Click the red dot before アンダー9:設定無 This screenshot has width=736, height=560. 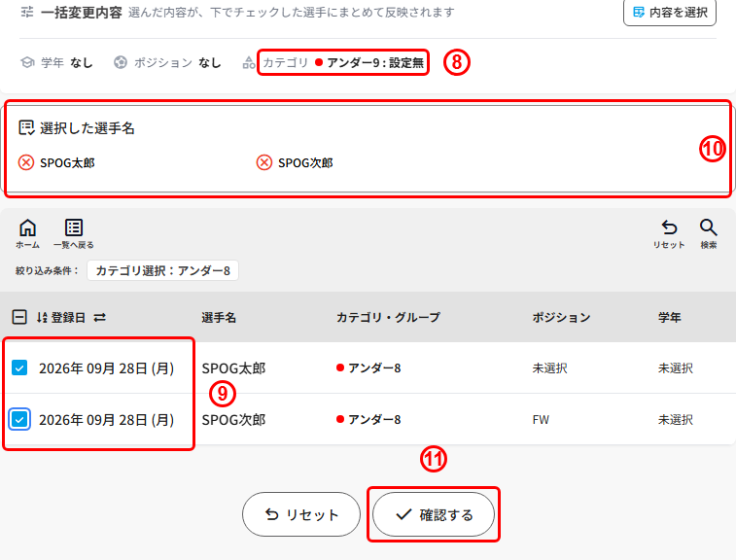click(x=319, y=62)
